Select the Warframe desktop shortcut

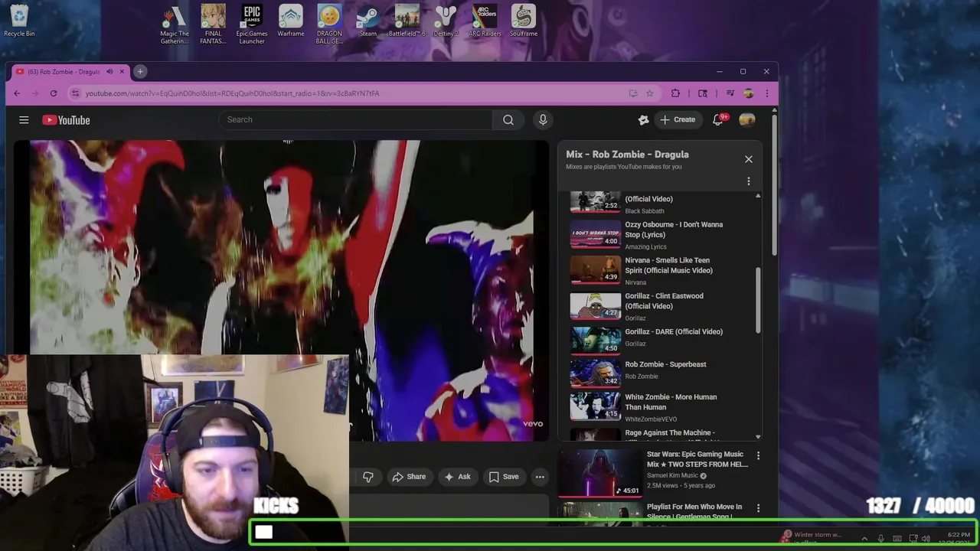pos(291,21)
